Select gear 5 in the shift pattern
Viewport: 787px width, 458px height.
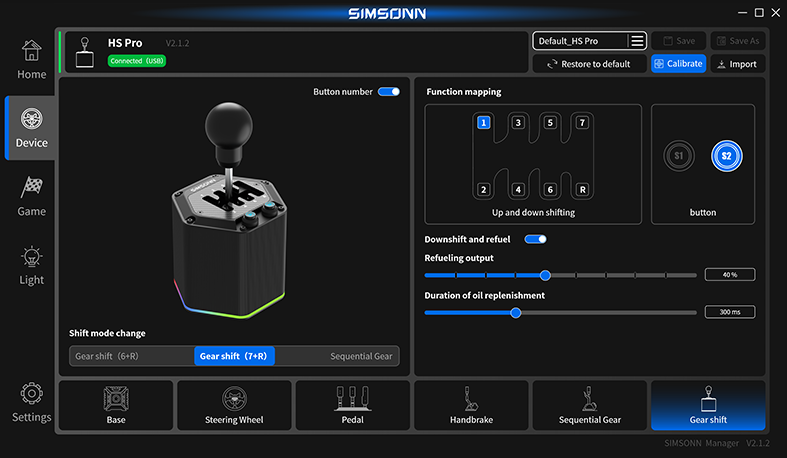tap(550, 122)
